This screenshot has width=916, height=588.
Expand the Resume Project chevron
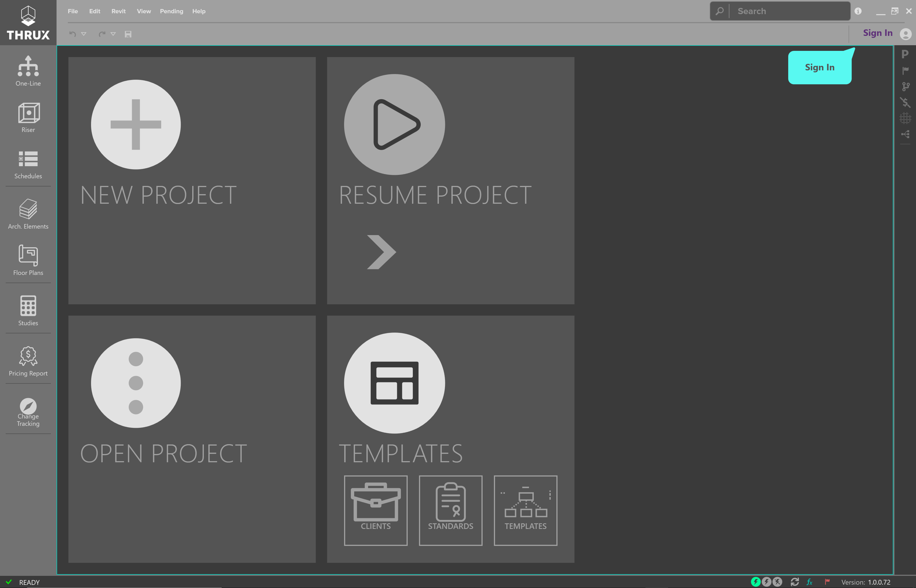[x=381, y=252]
